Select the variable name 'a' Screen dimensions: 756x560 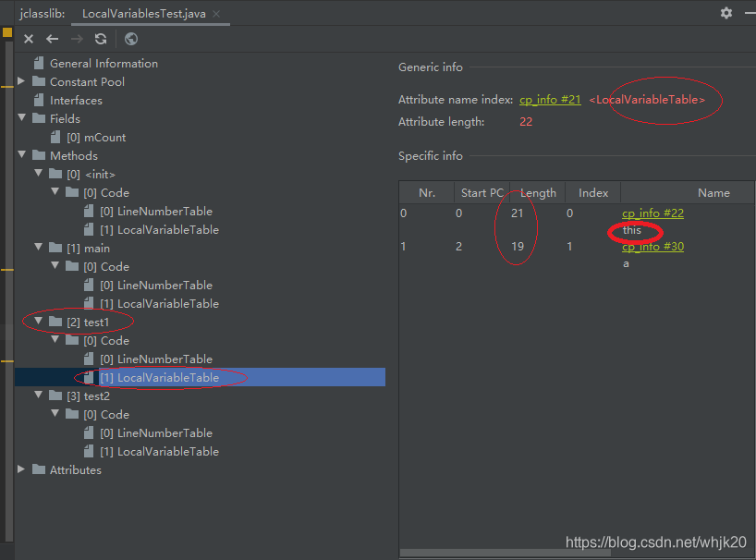click(626, 263)
